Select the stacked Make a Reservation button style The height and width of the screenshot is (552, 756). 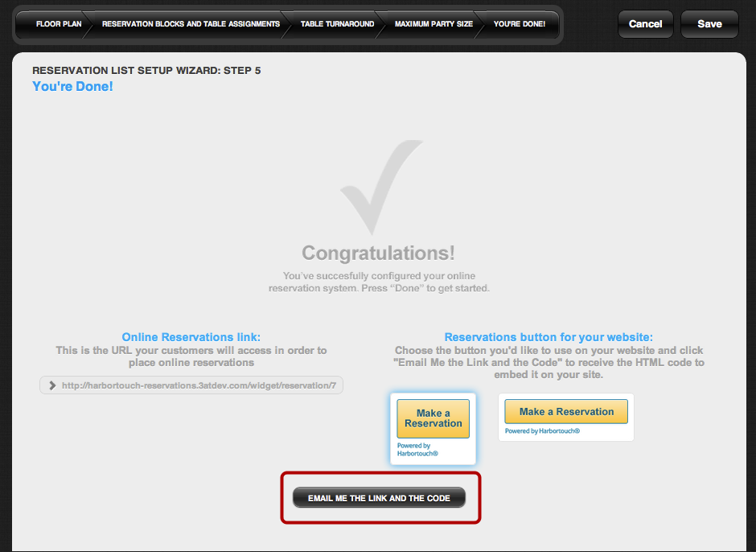click(x=433, y=418)
